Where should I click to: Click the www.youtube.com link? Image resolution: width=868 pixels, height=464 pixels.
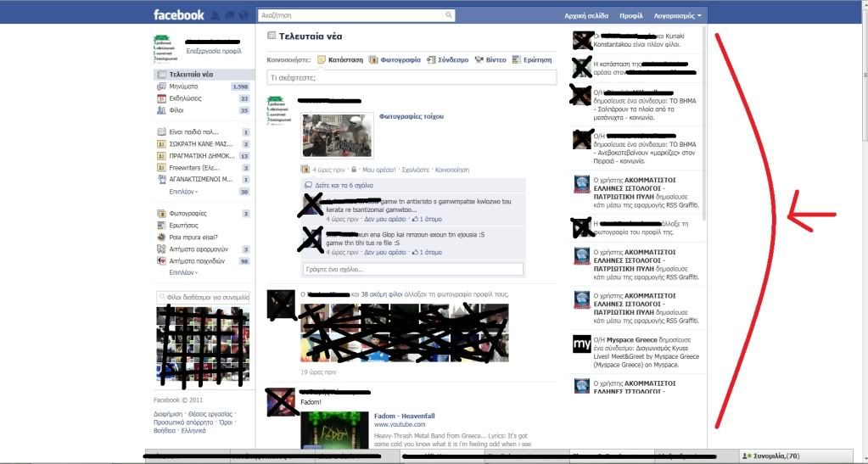tap(400, 425)
